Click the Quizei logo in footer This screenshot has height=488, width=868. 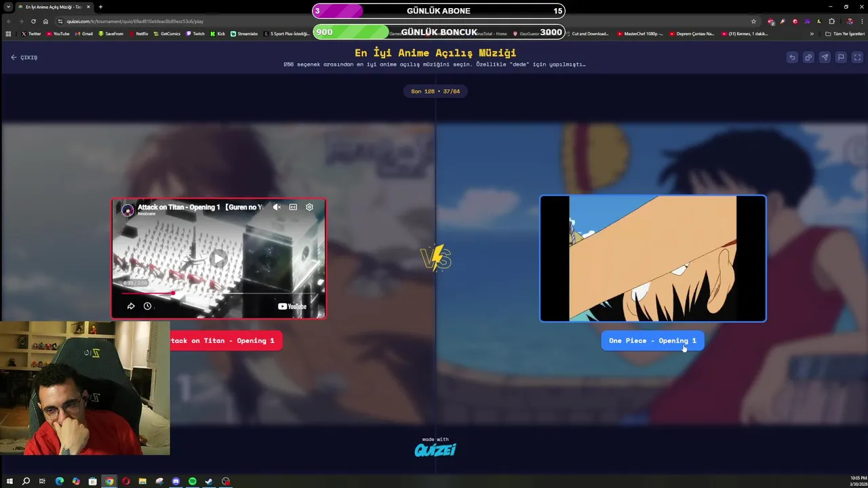point(435,449)
